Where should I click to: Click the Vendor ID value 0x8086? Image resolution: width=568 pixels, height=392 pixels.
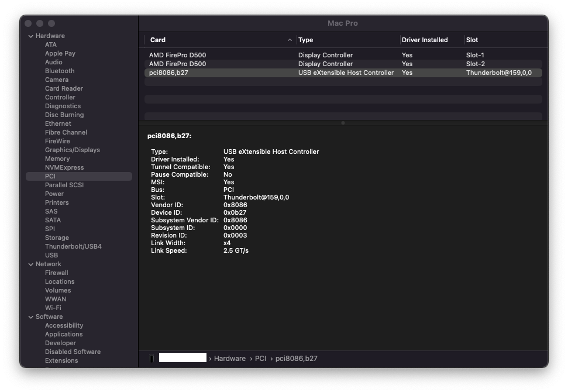pos(235,205)
